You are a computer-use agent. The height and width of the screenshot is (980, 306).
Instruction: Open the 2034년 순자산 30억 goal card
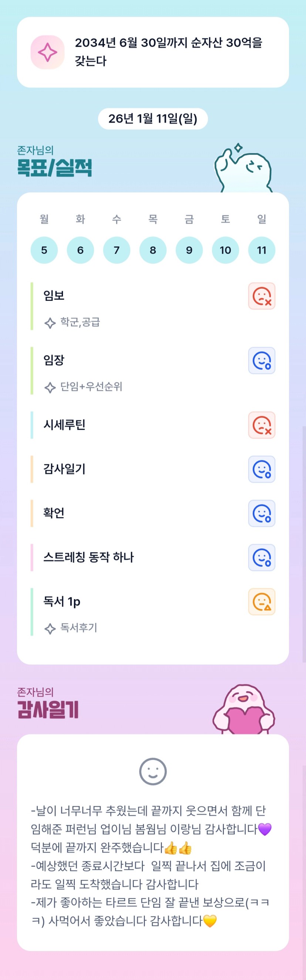pyautogui.click(x=168, y=52)
